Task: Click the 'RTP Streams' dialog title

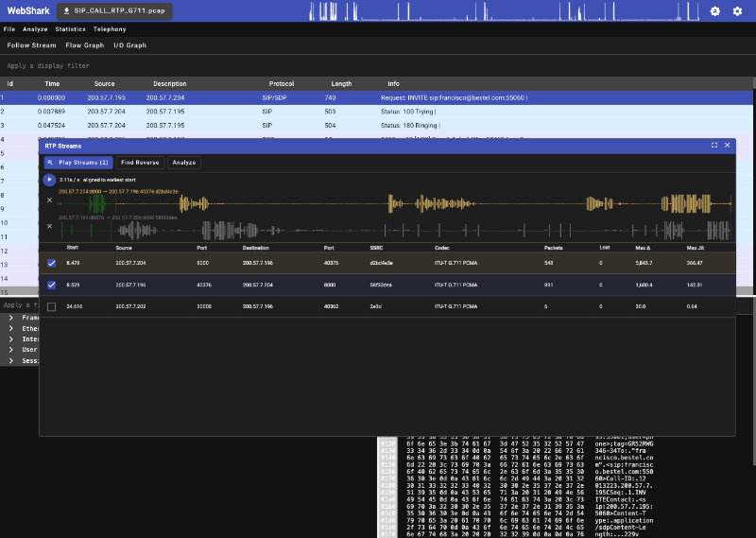Action: point(63,146)
